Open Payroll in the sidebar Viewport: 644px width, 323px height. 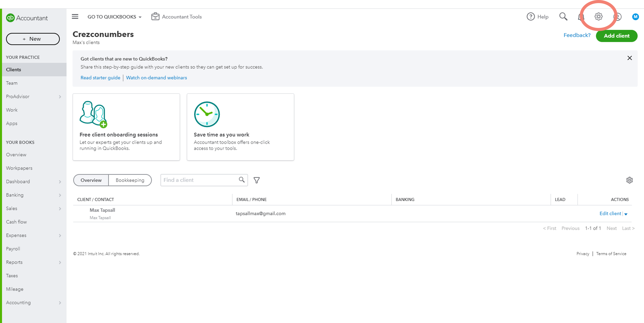pos(34,249)
